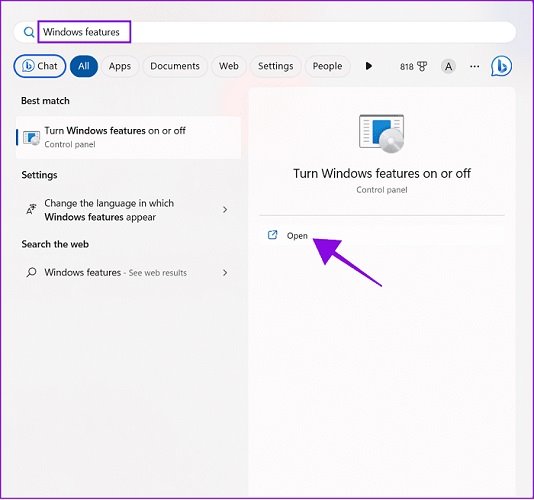Expand the language setting result chevron
The width and height of the screenshot is (534, 500).
pyautogui.click(x=225, y=209)
